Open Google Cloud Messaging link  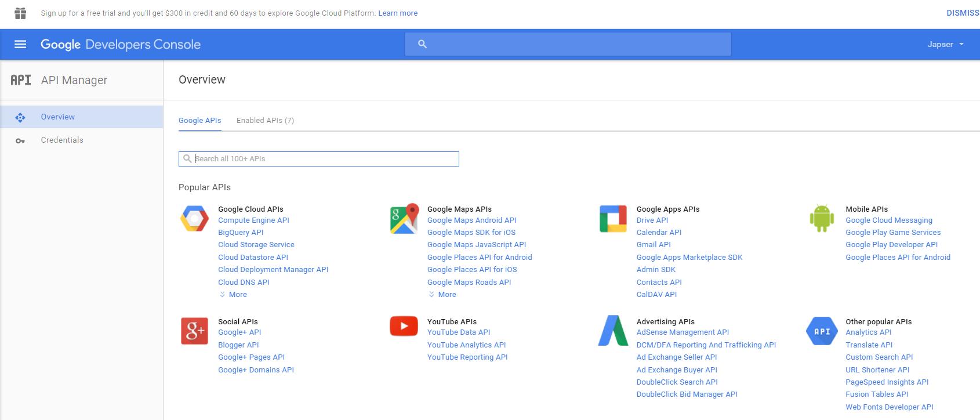pyautogui.click(x=889, y=220)
